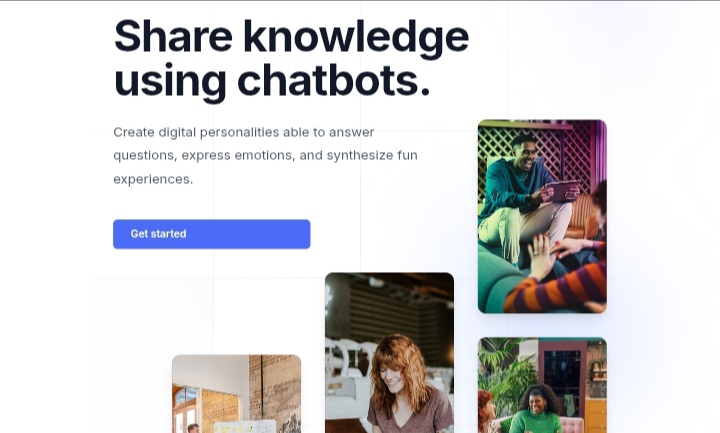Click the word 'chatbots.' in the headline
Screen dimensions: 720x433
pyautogui.click(x=334, y=81)
